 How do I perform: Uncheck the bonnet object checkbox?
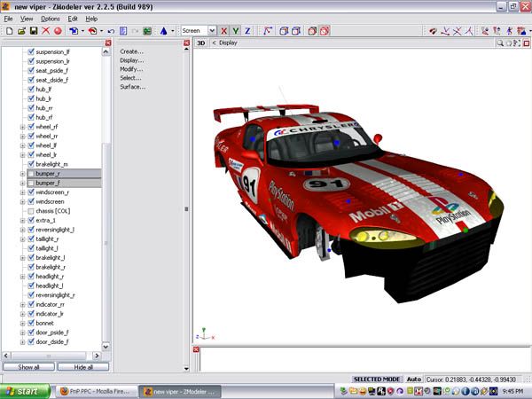tap(31, 323)
